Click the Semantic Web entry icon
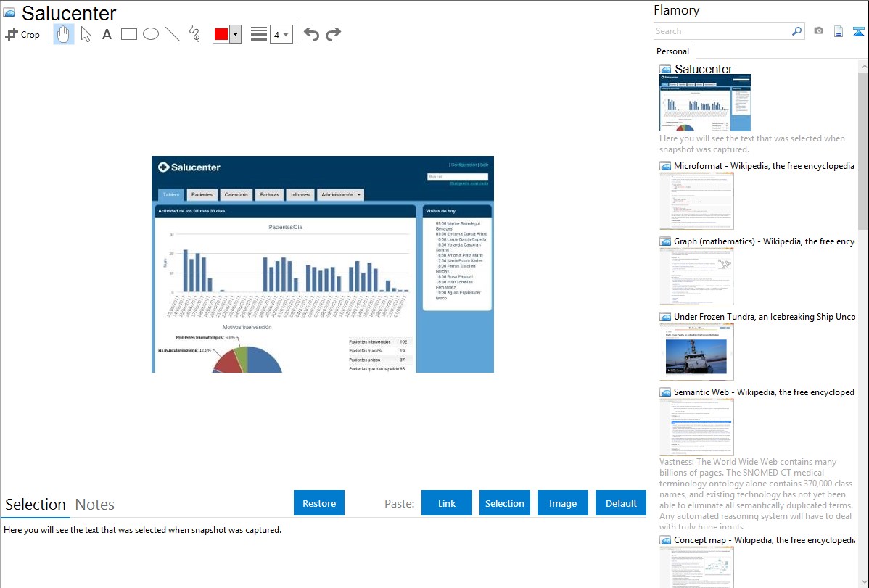 click(x=665, y=392)
